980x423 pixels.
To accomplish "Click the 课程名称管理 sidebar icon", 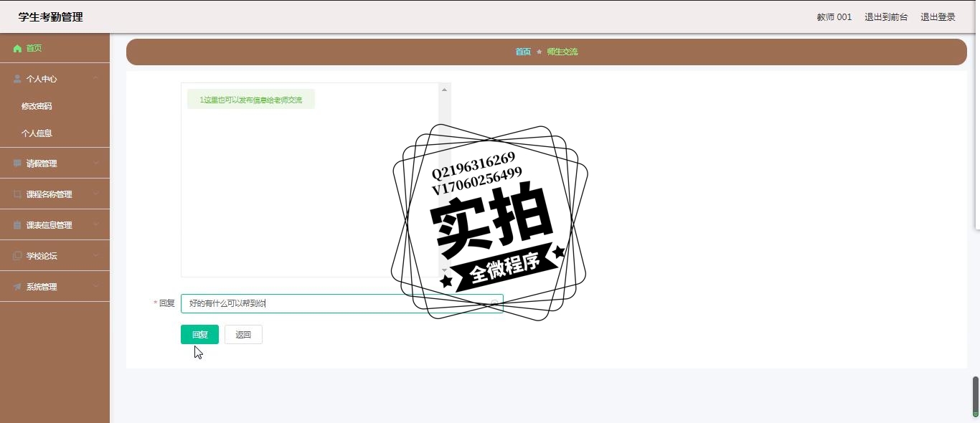I will point(17,194).
